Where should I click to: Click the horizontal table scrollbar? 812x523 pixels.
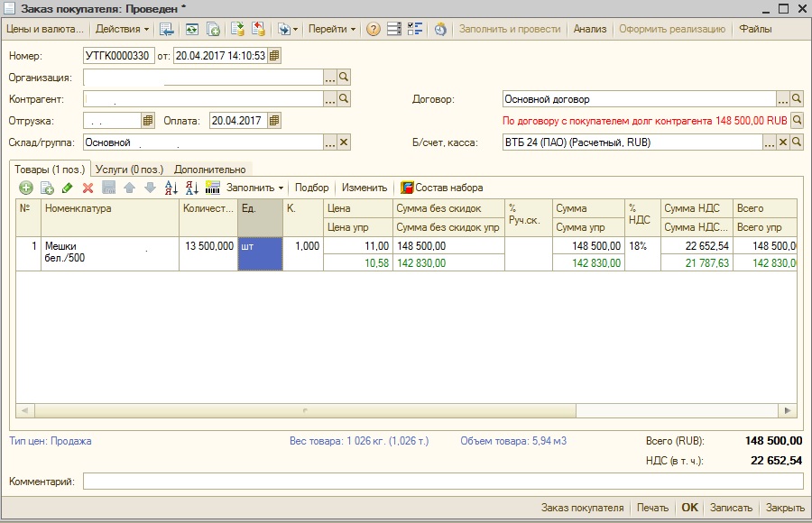point(406,410)
